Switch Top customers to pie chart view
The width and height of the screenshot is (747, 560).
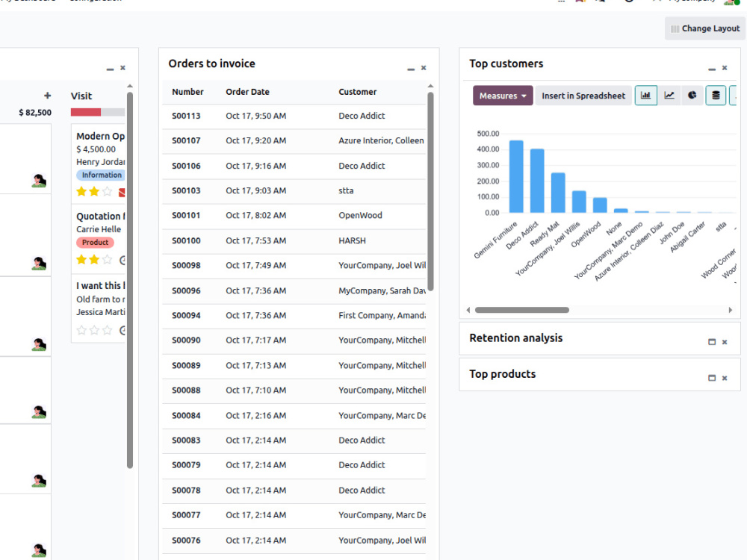pyautogui.click(x=692, y=96)
